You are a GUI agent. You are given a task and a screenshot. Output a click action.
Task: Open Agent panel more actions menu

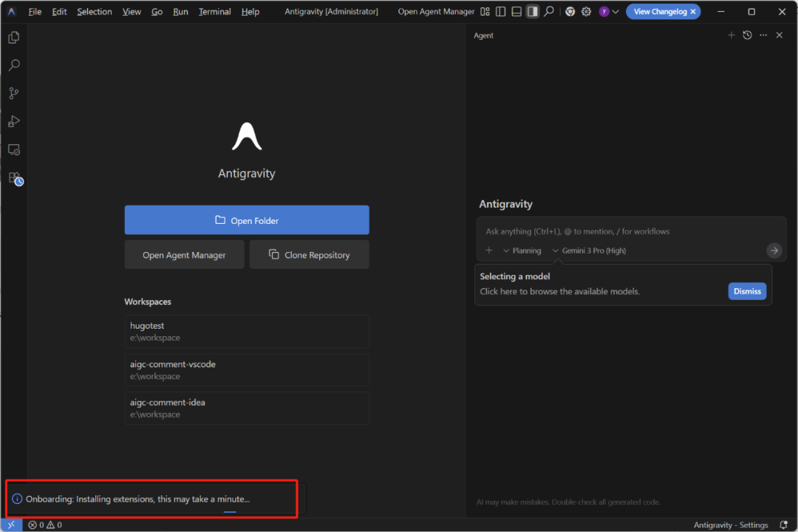pos(763,35)
